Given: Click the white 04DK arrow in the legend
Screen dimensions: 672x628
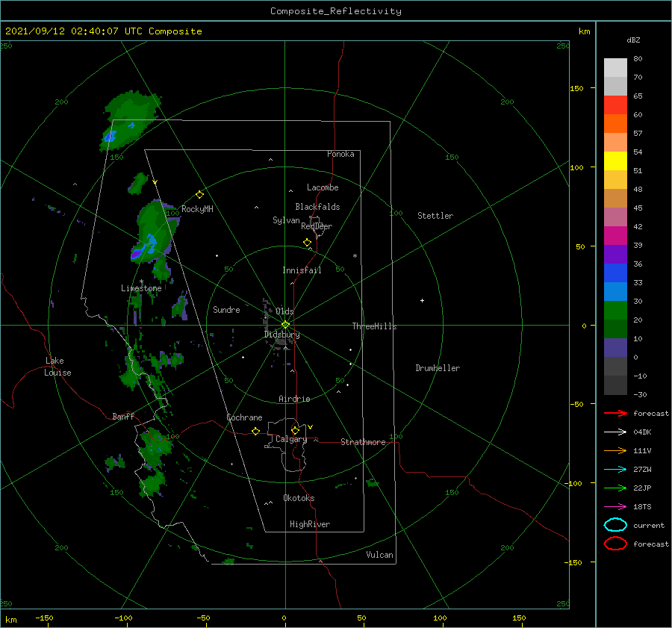Looking at the screenshot, I should coord(615,432).
